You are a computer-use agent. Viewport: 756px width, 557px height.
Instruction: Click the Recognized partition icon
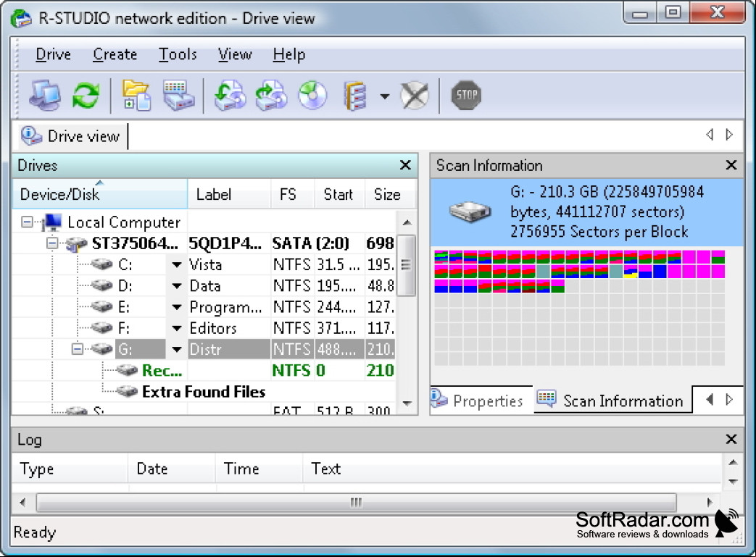point(128,370)
